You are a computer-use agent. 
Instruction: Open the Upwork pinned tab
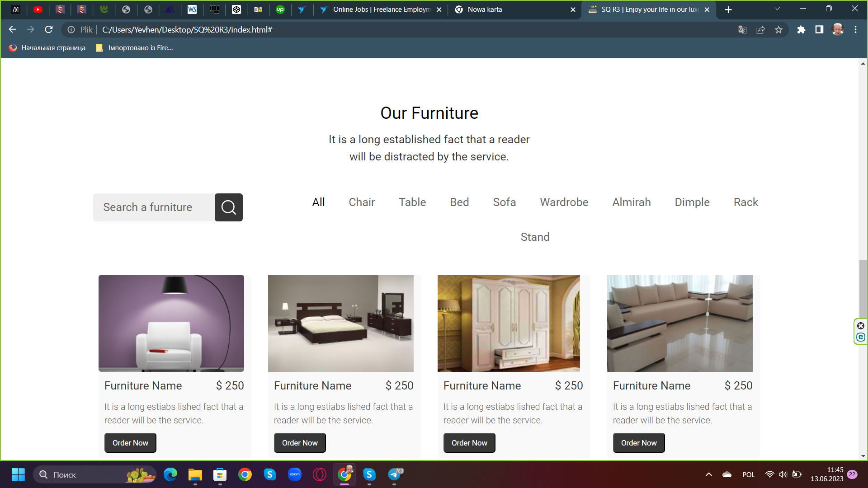tap(280, 9)
